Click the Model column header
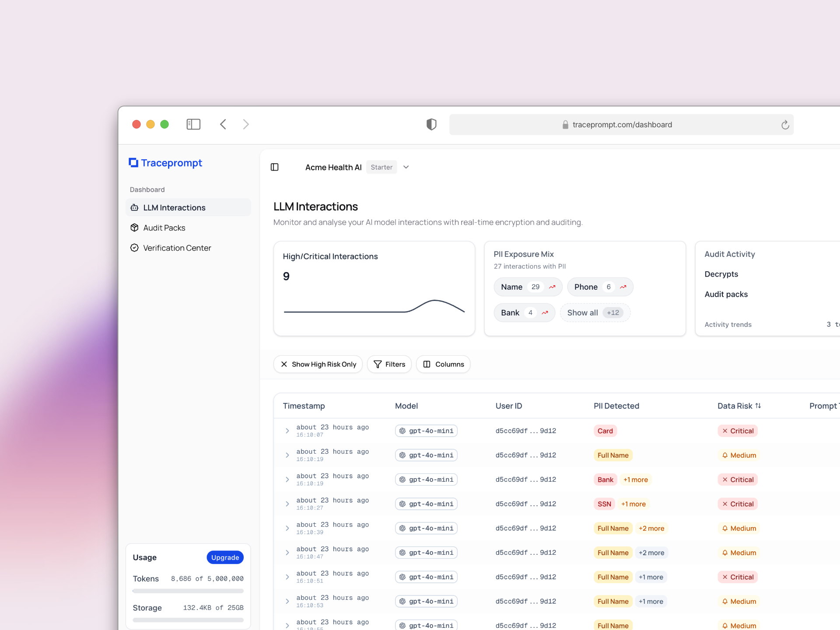Screen dimensions: 840x630 (406, 406)
